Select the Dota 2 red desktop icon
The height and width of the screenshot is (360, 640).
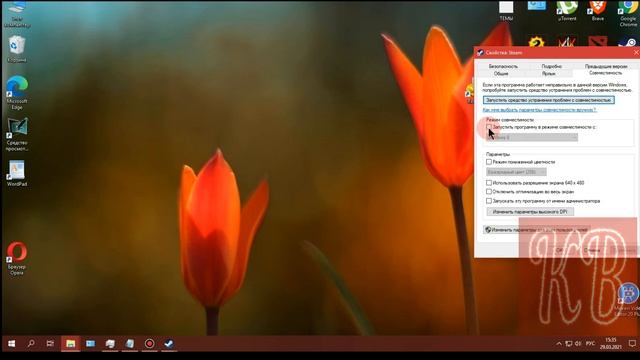pos(598,42)
